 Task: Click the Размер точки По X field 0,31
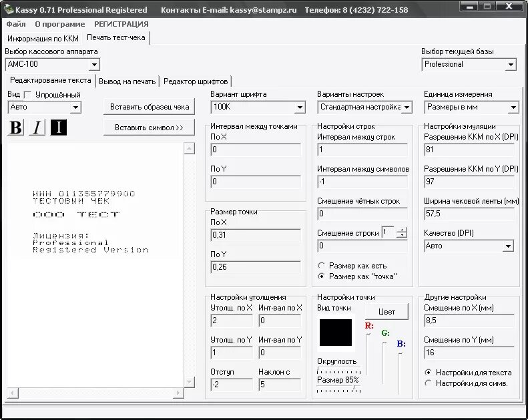pyautogui.click(x=256, y=235)
